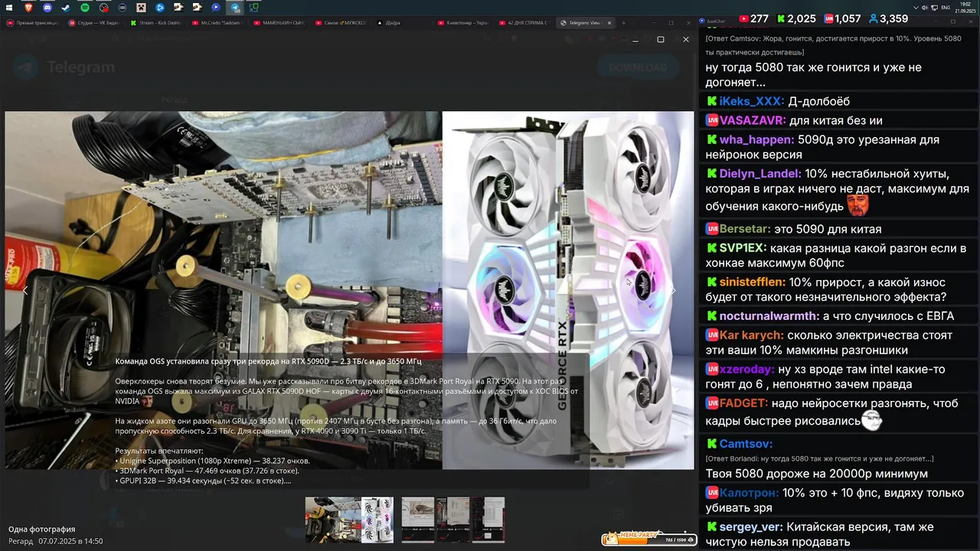Close the Telegram photo viewer
Image resolution: width=980 pixels, height=551 pixels.
(685, 39)
